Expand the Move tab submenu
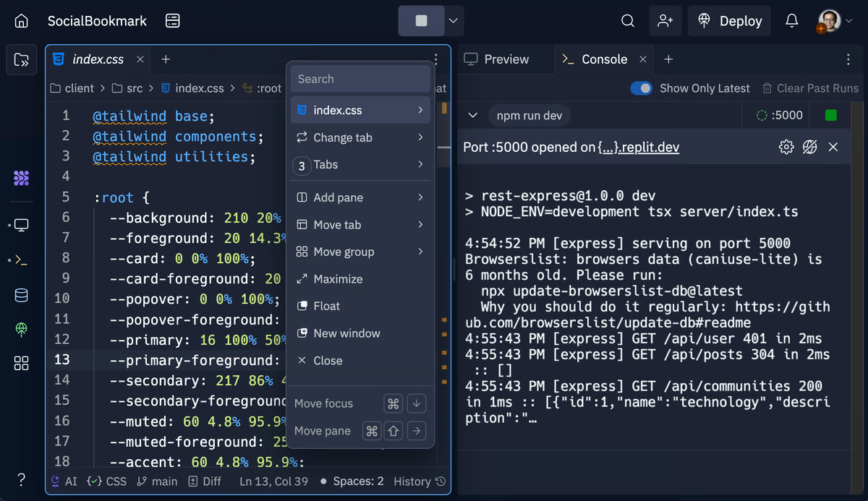The height and width of the screenshot is (501, 868). click(360, 225)
